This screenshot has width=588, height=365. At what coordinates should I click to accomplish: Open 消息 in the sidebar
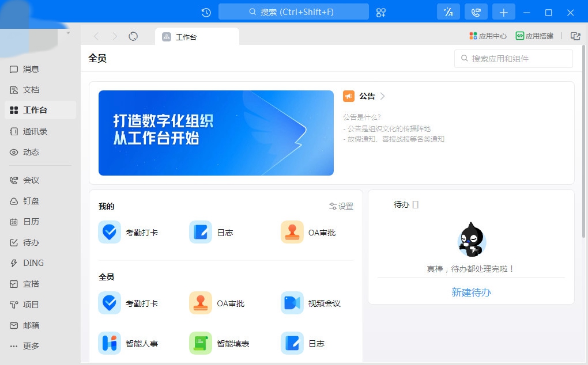coord(40,69)
